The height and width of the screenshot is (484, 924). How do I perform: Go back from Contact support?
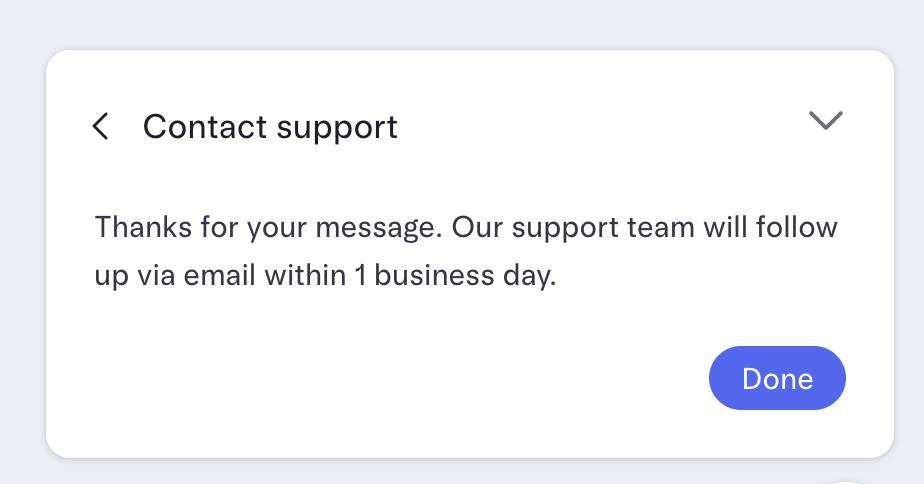tap(100, 127)
